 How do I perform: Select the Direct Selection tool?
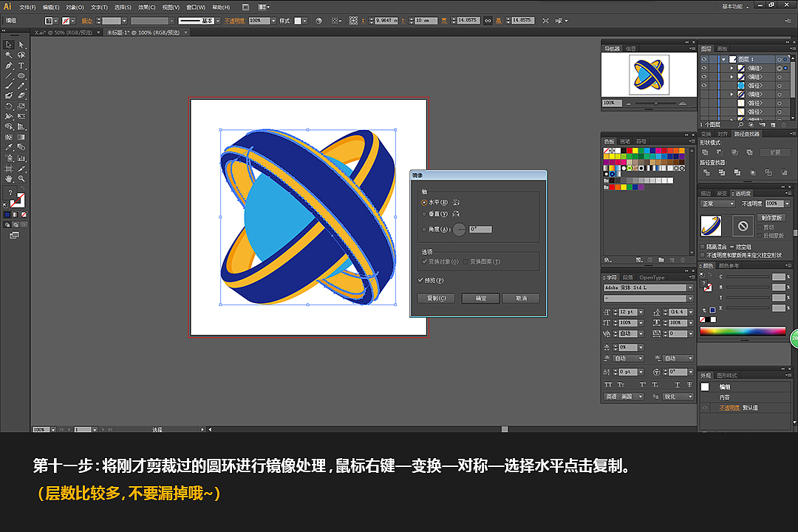click(x=21, y=45)
